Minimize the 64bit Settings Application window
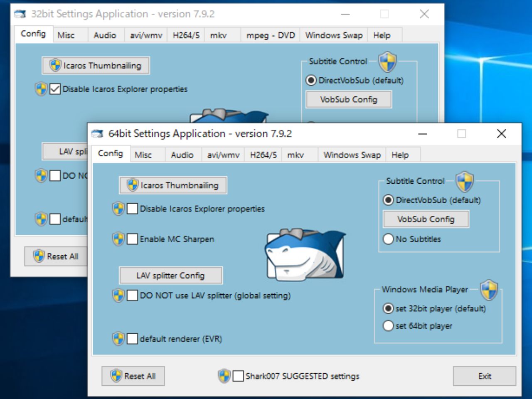This screenshot has width=532, height=399. (423, 134)
